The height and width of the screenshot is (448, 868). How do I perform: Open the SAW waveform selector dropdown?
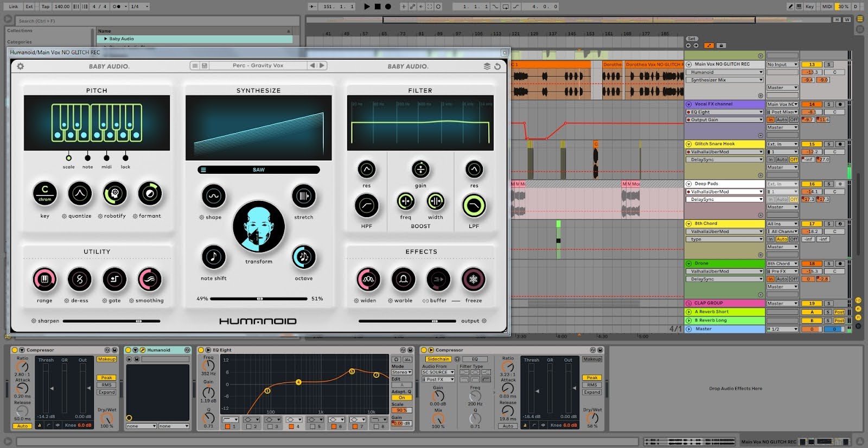pos(259,170)
